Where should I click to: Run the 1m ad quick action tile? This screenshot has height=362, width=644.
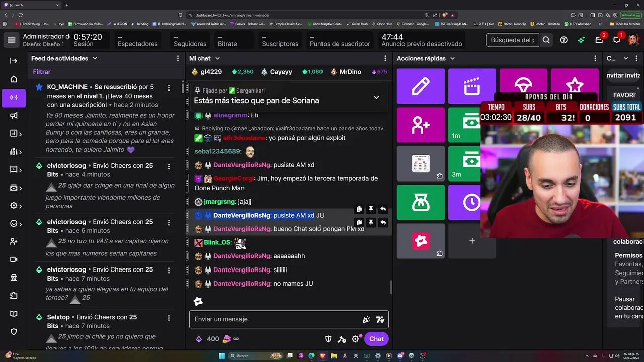click(464, 125)
